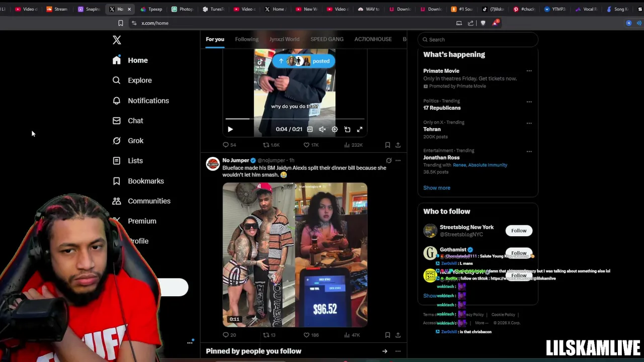Like the No Jumper post with 186 likes
This screenshot has height=362, width=644.
[x=311, y=335]
